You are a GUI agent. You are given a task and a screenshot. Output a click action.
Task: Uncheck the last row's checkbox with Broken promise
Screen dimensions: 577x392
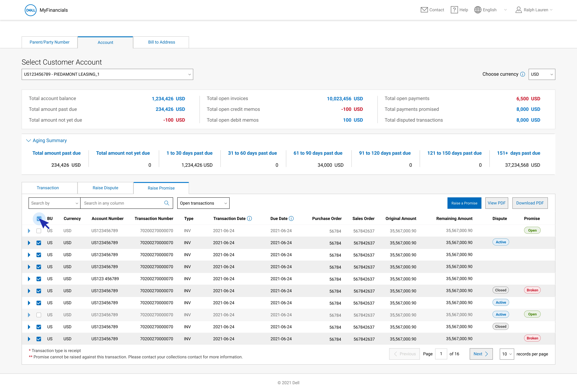click(x=39, y=339)
